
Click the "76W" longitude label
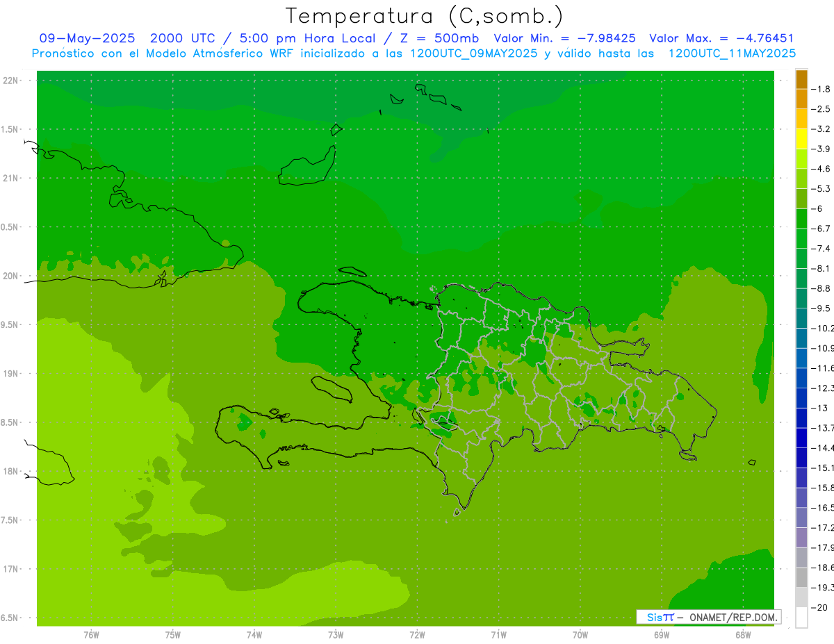pyautogui.click(x=91, y=635)
